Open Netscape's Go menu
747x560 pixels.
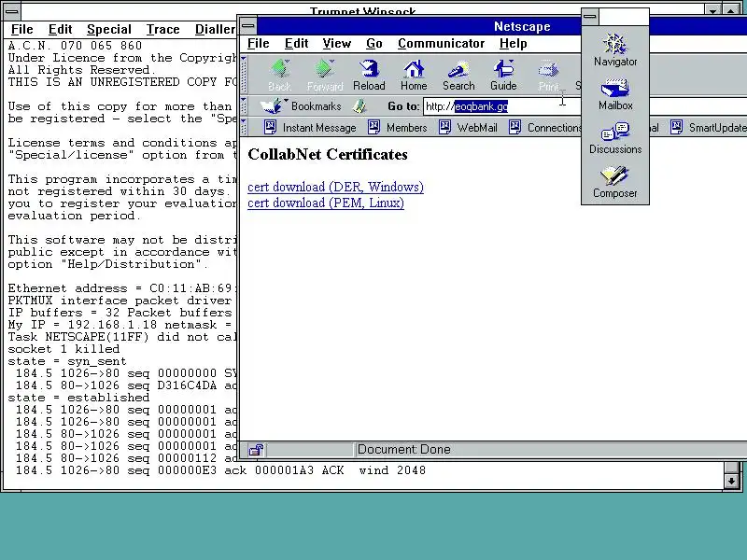point(374,43)
